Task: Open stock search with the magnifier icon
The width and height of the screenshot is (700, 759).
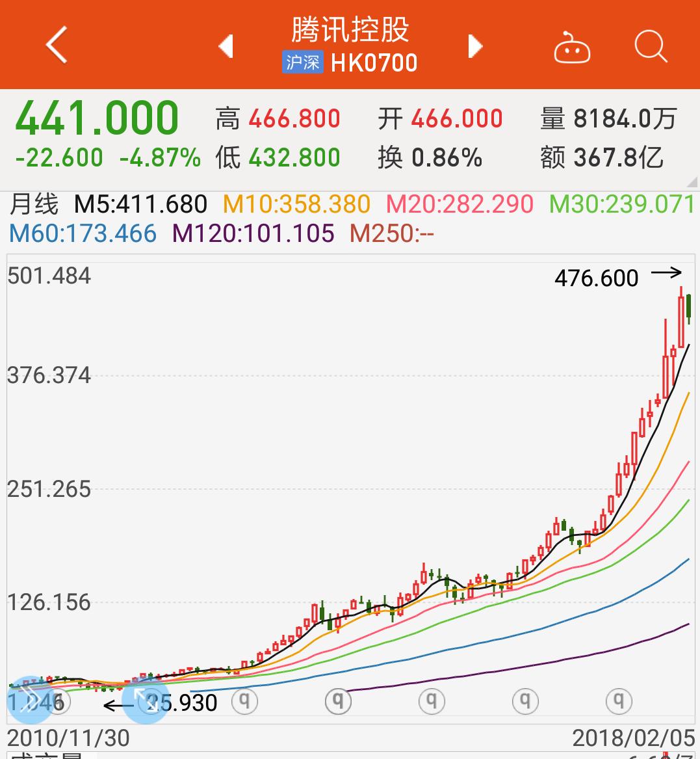Action: 649,47
